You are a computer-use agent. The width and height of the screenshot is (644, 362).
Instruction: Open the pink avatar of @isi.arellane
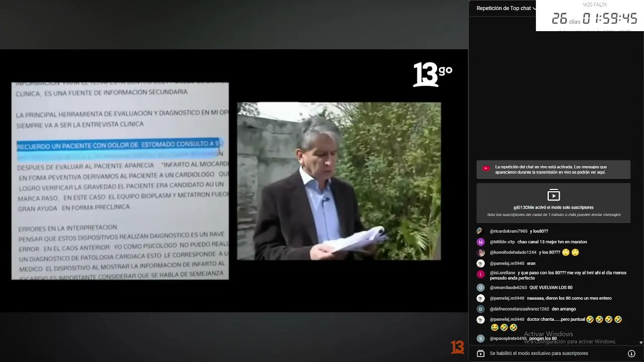480,274
